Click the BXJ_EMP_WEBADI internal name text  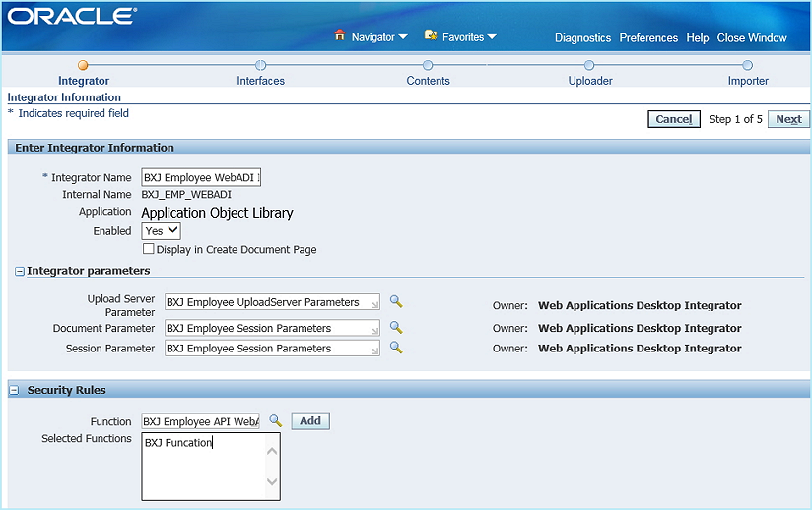(x=186, y=195)
